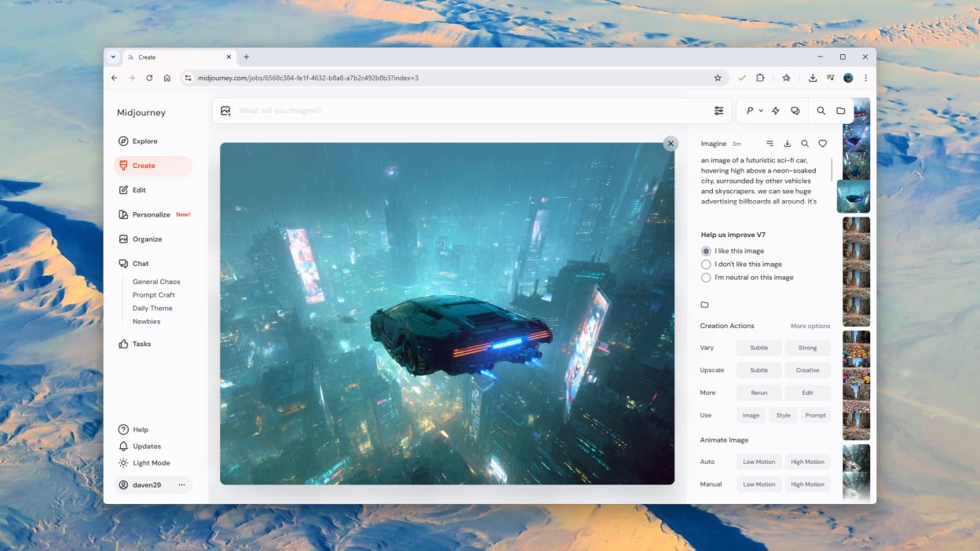Close the image preview with X button
Screen dimensions: 980x551
pos(670,144)
